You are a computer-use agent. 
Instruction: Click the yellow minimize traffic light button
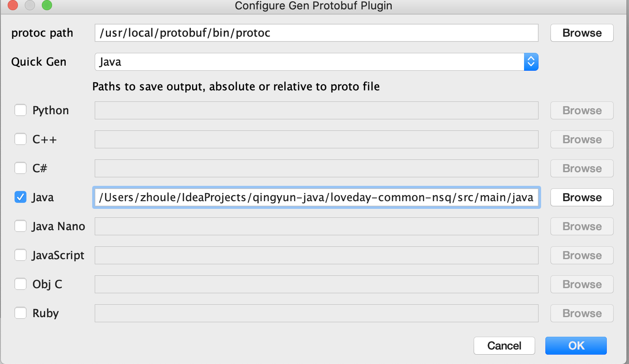tap(29, 6)
